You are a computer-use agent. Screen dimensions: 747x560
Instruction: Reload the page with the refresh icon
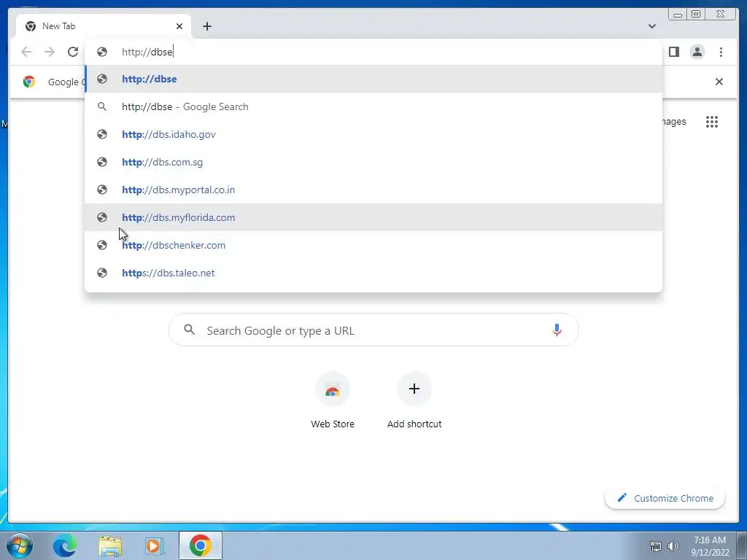72,52
